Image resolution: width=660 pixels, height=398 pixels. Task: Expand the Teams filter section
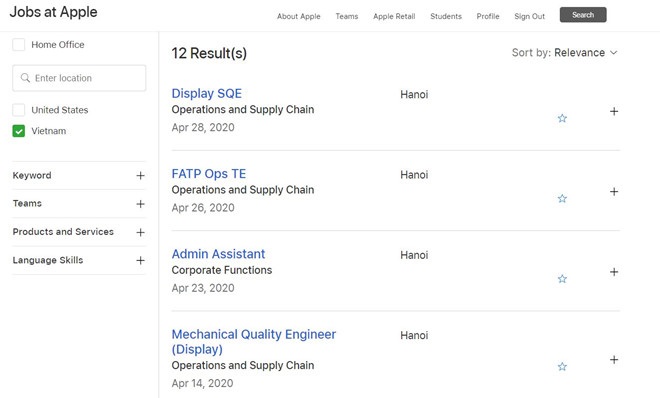click(141, 204)
